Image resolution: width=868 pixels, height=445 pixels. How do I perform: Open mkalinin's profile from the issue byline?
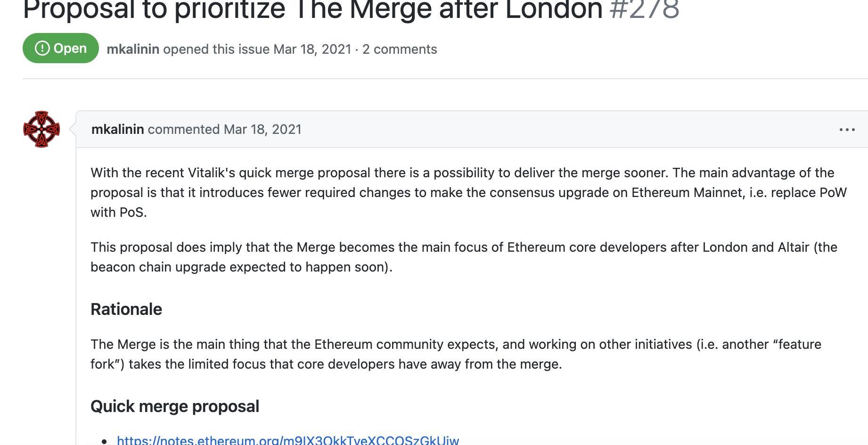coord(133,49)
